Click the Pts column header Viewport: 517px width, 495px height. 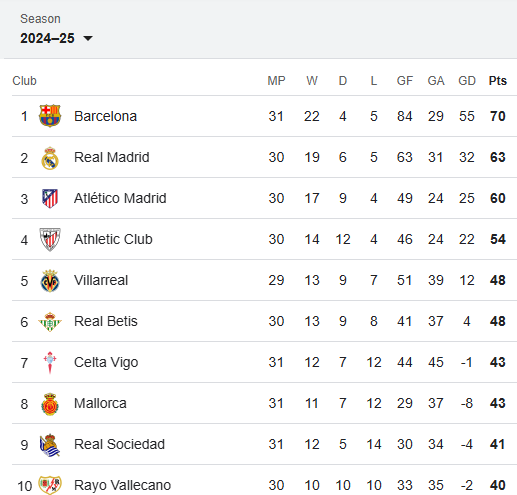pos(498,81)
